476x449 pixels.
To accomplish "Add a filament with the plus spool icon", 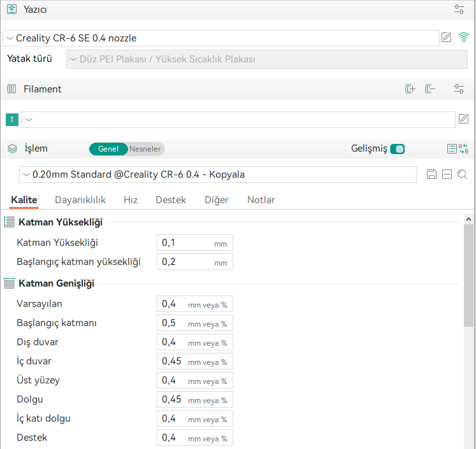I will tap(410, 89).
